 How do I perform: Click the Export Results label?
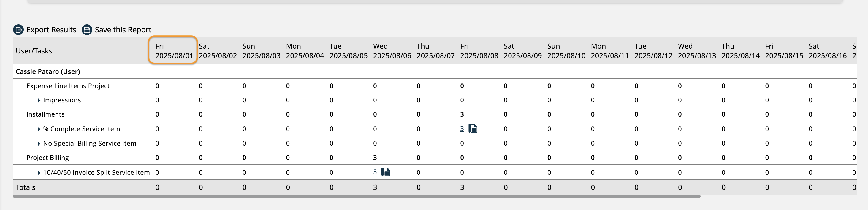[x=51, y=30]
